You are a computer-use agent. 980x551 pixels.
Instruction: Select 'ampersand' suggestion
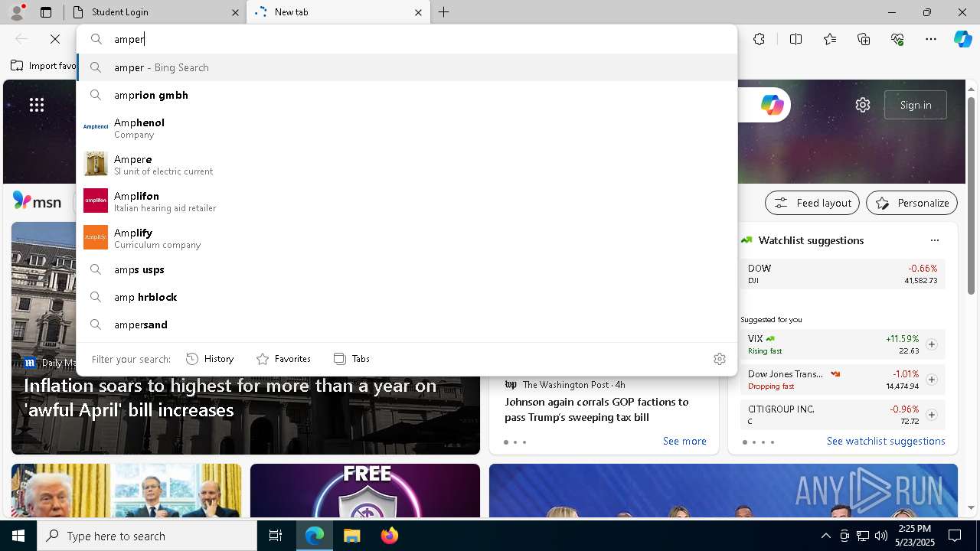click(x=407, y=324)
